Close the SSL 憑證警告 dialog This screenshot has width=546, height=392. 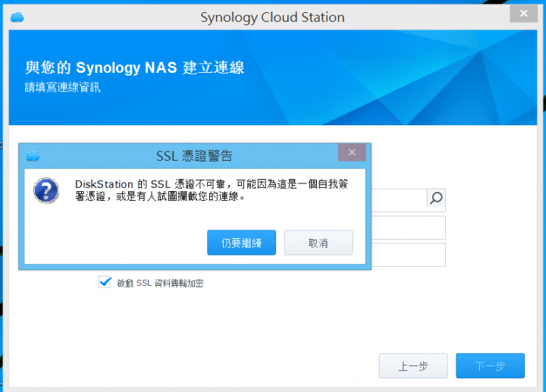[352, 152]
